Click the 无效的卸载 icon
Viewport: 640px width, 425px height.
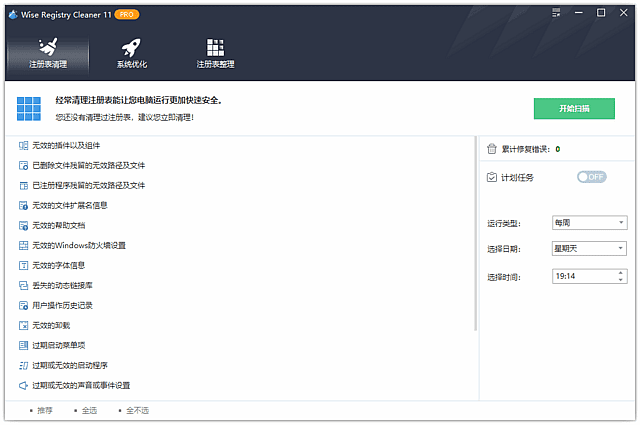pyautogui.click(x=23, y=326)
